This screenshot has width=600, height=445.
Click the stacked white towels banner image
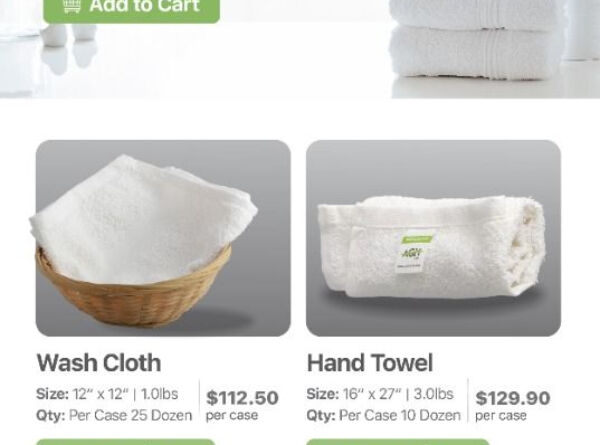tap(474, 40)
